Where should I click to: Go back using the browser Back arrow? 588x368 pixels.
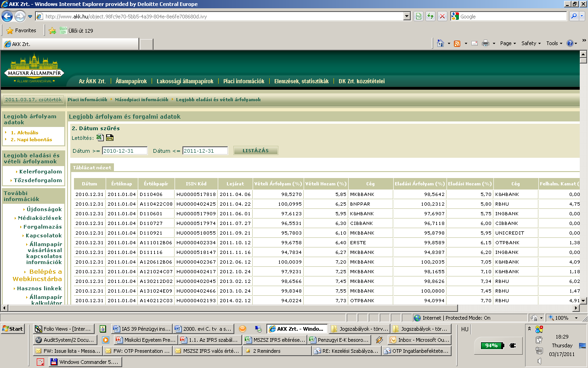tap(7, 17)
